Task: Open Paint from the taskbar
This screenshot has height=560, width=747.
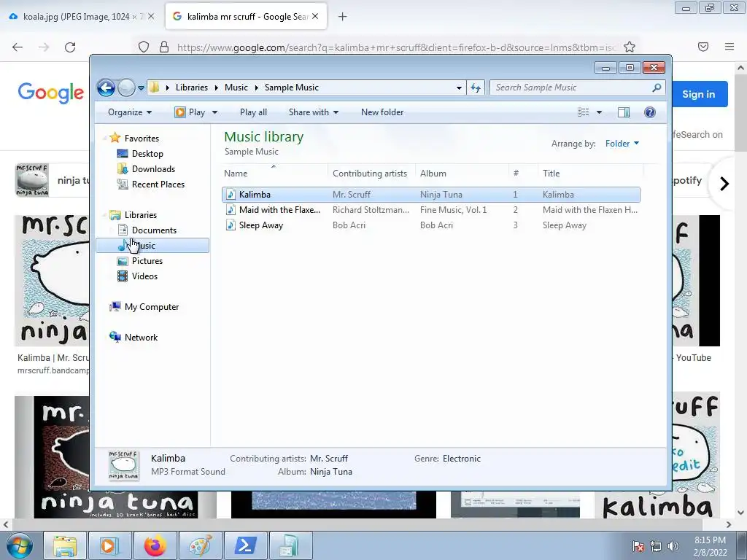Action: 200,545
